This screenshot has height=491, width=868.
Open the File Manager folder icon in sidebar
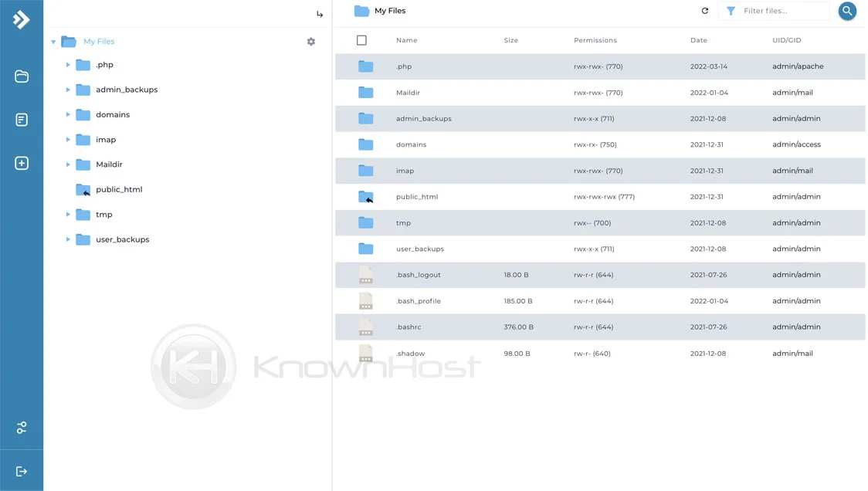pyautogui.click(x=21, y=76)
